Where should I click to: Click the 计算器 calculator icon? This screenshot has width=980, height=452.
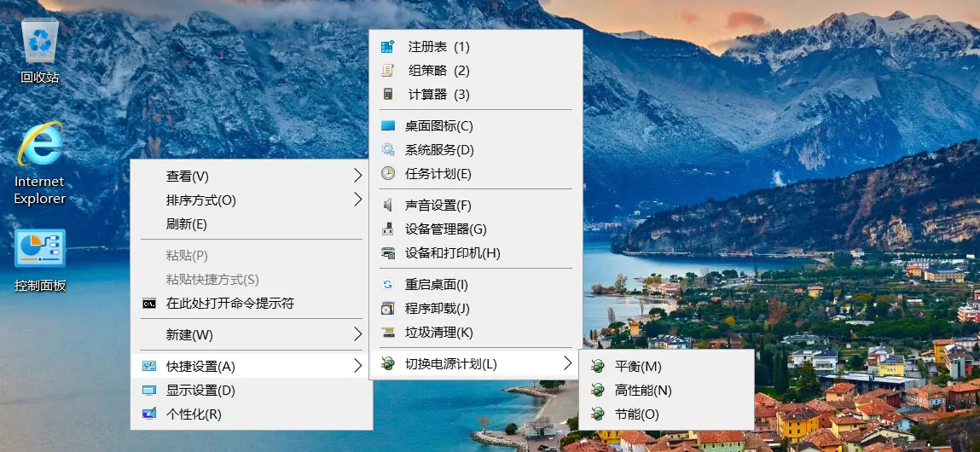coord(388,95)
